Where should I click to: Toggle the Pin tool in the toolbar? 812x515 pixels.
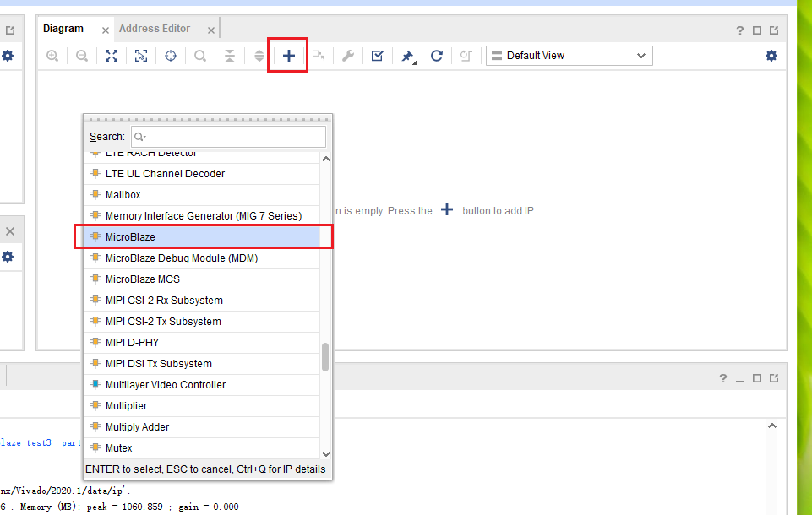click(x=406, y=55)
